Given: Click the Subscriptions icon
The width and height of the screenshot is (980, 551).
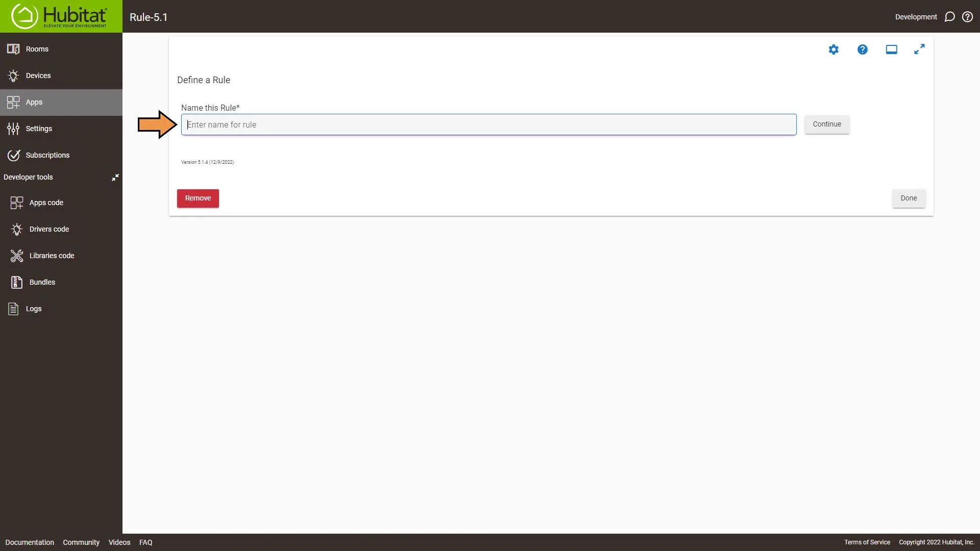Looking at the screenshot, I should 14,155.
